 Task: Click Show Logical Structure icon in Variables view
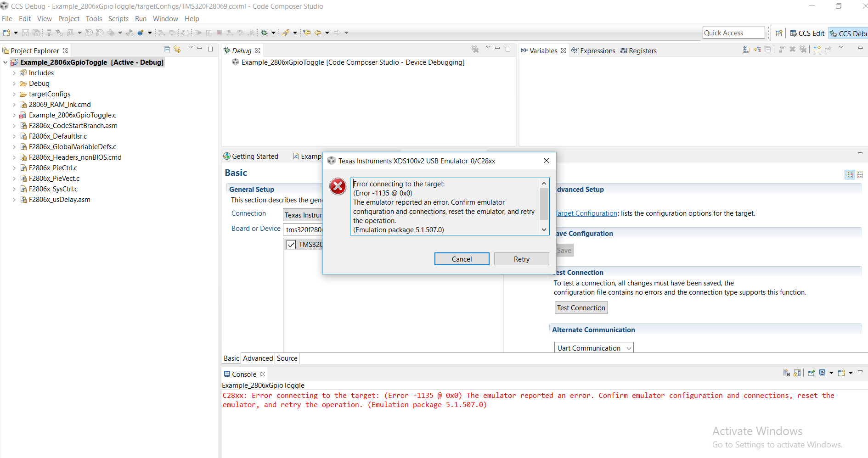[757, 49]
